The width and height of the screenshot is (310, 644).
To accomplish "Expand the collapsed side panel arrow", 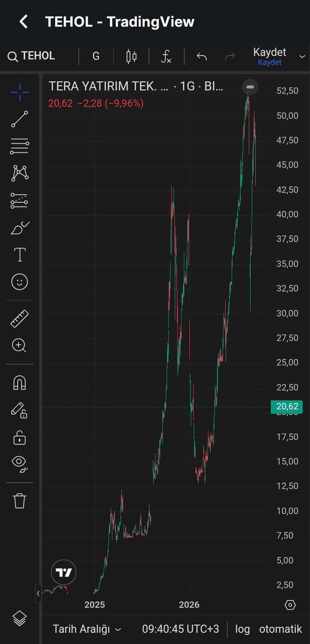I will pos(38,594).
